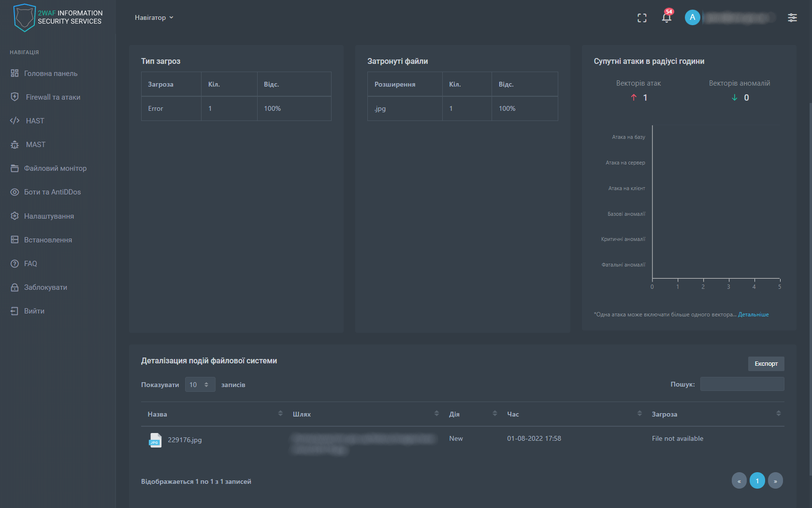Click inside the Пошук search field

pyautogui.click(x=742, y=384)
